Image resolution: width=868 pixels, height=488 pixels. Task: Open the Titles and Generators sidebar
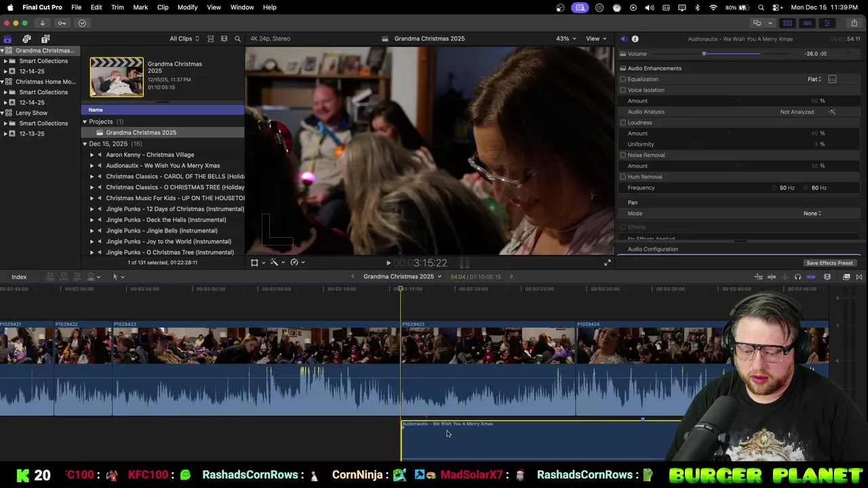tap(45, 39)
